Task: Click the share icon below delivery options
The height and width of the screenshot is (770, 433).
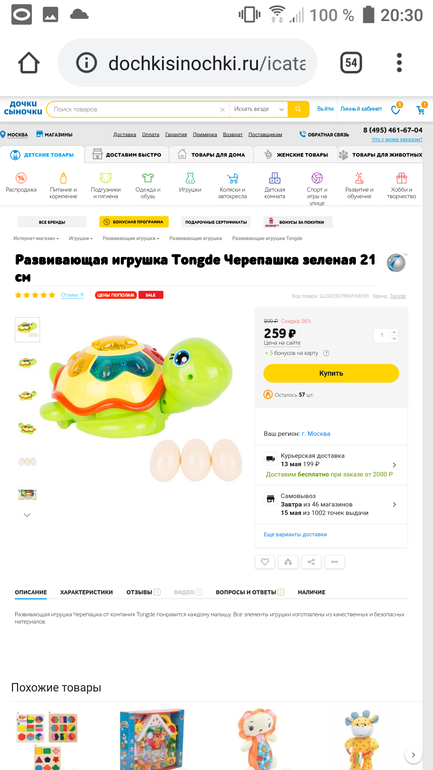Action: point(311,562)
